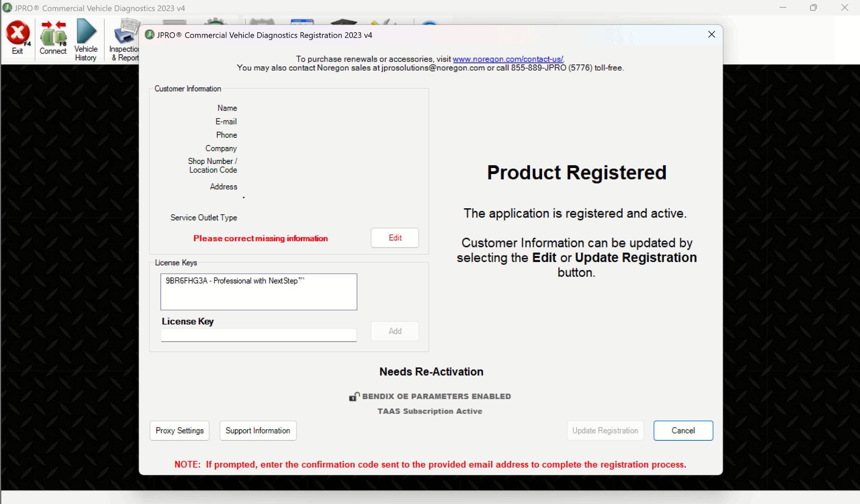Click the 'Customer Information' group title
Screen dimensions: 860x504
[188, 89]
